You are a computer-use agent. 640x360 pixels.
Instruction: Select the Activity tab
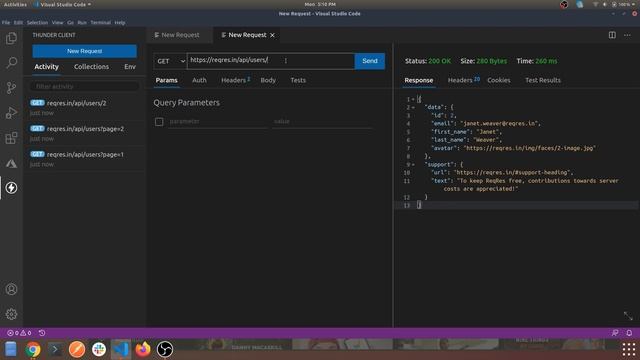coord(46,67)
